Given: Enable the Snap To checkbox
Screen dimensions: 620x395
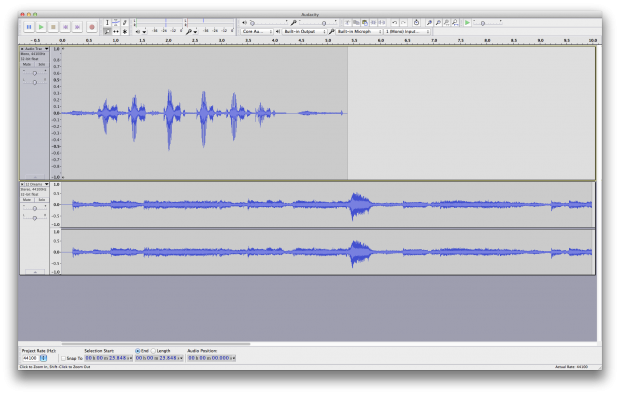Looking at the screenshot, I should coord(63,358).
